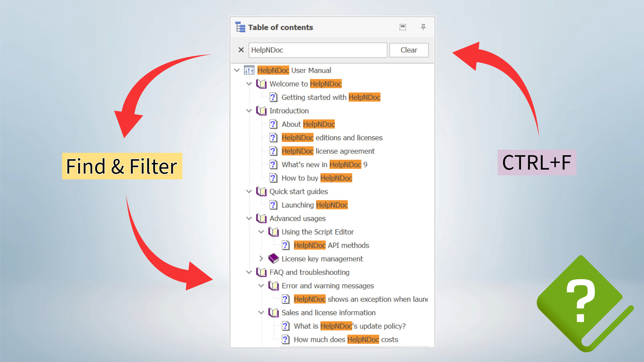This screenshot has height=362, width=644.
Task: Collapse Using the Script Editor node
Action: [x=261, y=232]
